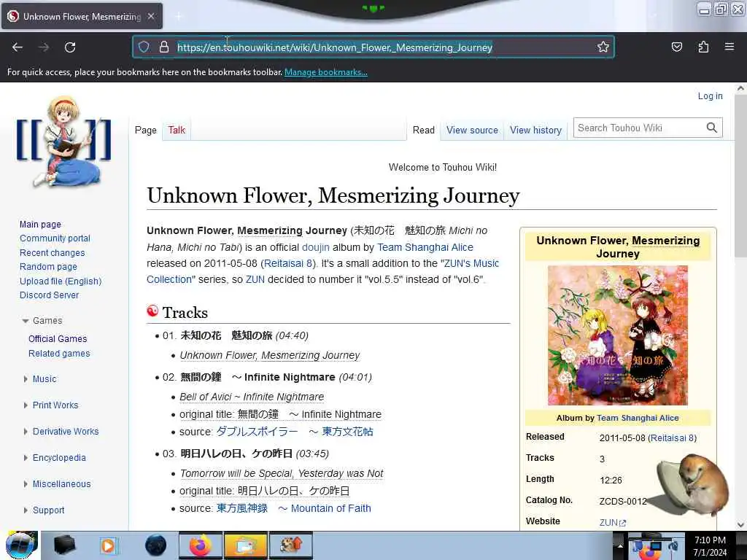Screen dimensions: 747x560
Task: Open the black box taskbar icon
Action: coord(64,545)
